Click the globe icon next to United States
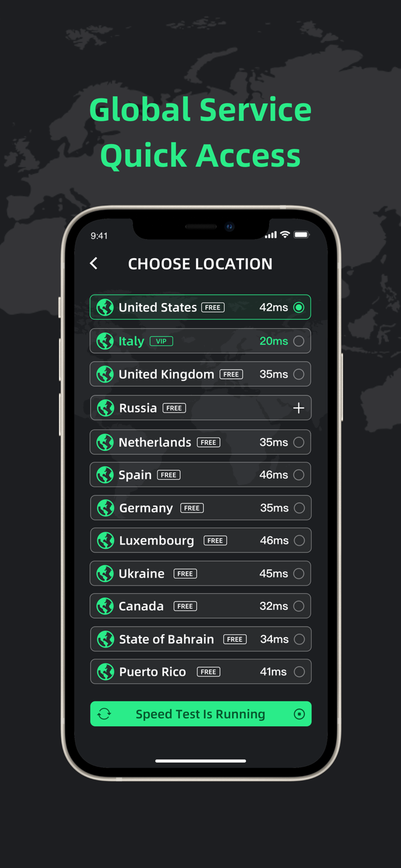401x868 pixels. tap(105, 307)
